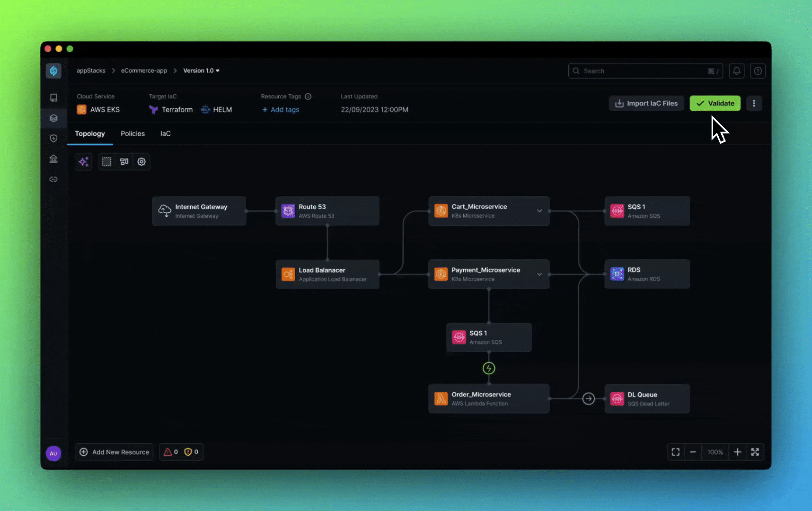Zoom in with the plus button

(x=737, y=452)
